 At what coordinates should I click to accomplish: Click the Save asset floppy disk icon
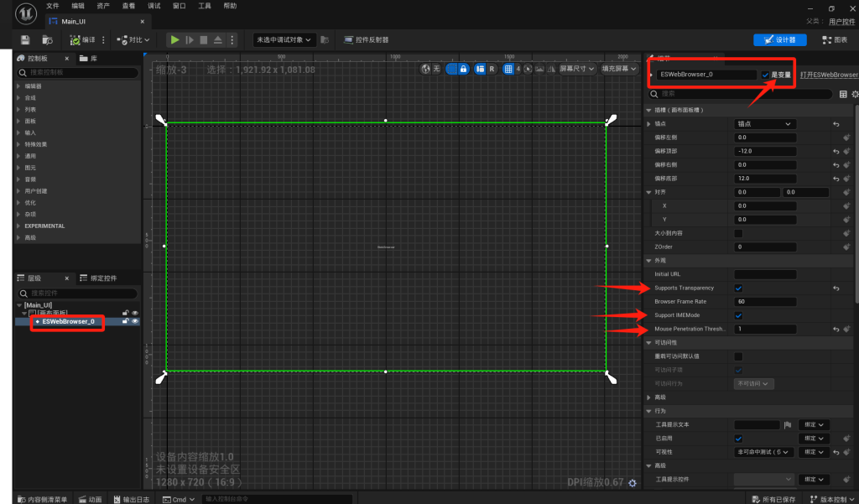(x=25, y=39)
